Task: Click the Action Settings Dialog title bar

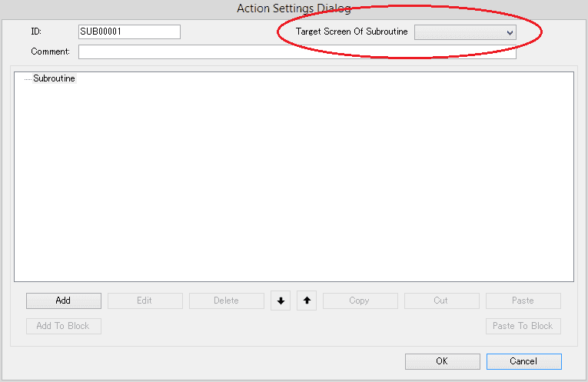Action: pyautogui.click(x=294, y=9)
